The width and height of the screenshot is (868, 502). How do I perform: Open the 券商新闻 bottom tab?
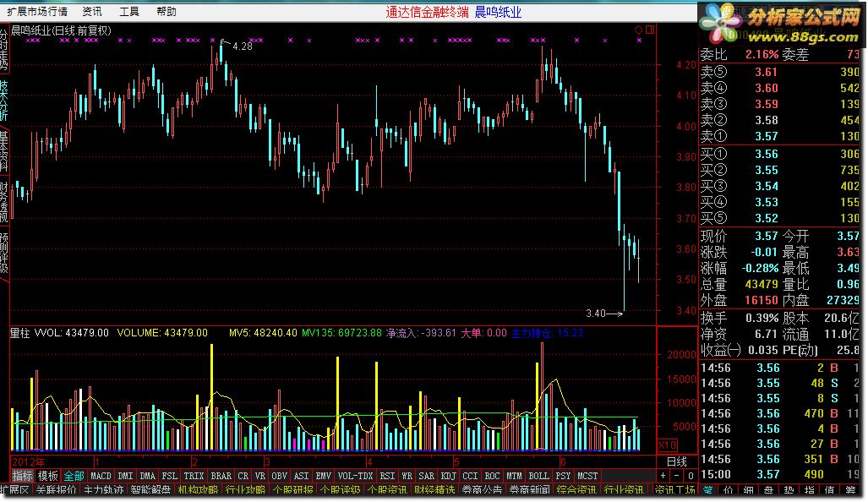click(529, 490)
